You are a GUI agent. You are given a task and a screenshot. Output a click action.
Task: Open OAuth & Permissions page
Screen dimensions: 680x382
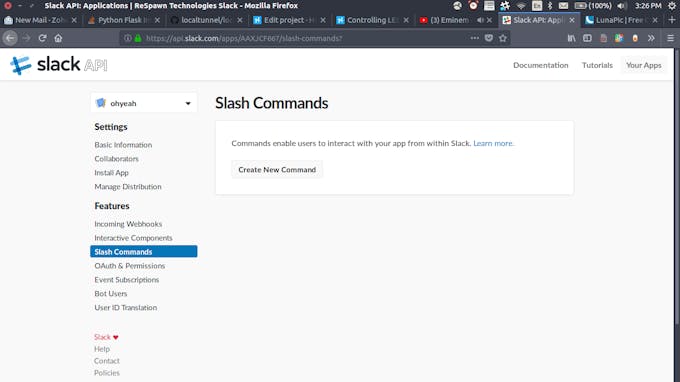click(x=130, y=265)
